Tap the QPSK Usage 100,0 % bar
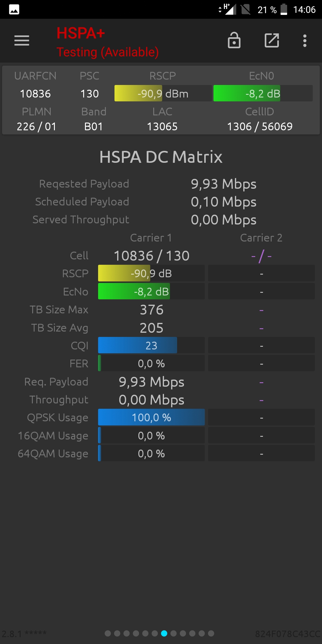Viewport: 322px width, 644px height. (x=151, y=417)
